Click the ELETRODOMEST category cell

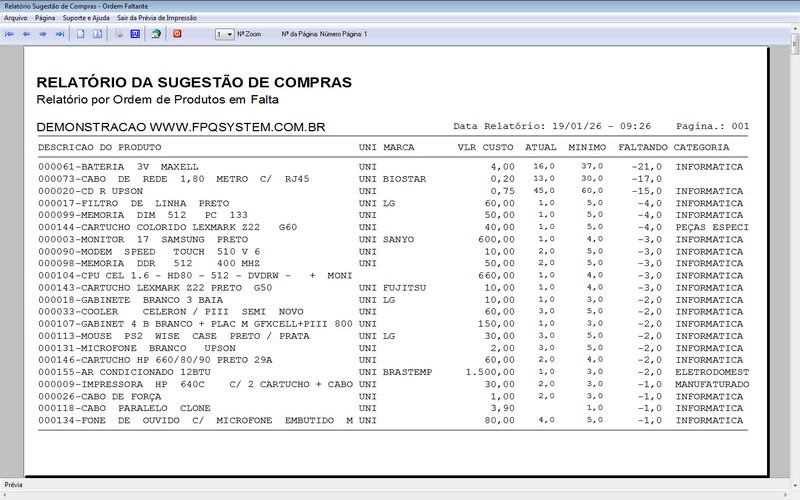(x=712, y=372)
